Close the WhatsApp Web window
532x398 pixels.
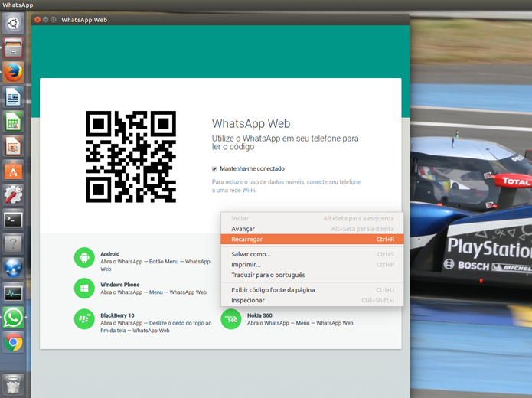pos(38,20)
